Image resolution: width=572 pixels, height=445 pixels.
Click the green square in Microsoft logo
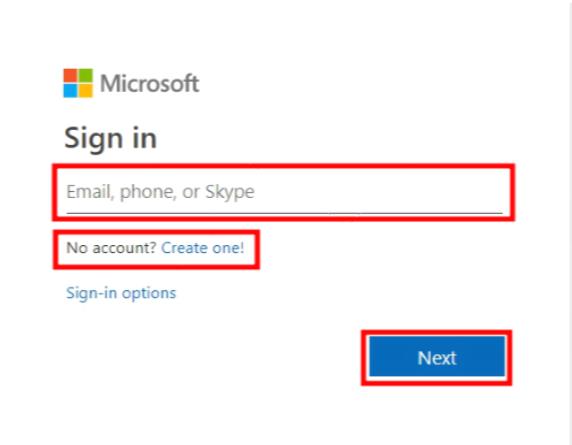click(86, 76)
